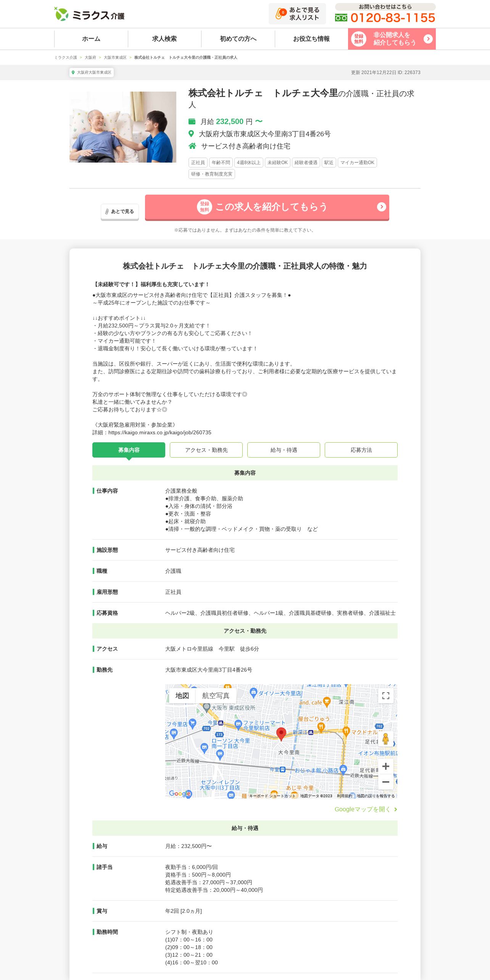Zoom in the map with plus icon
Viewport: 490px width, 980px height.
[x=386, y=766]
